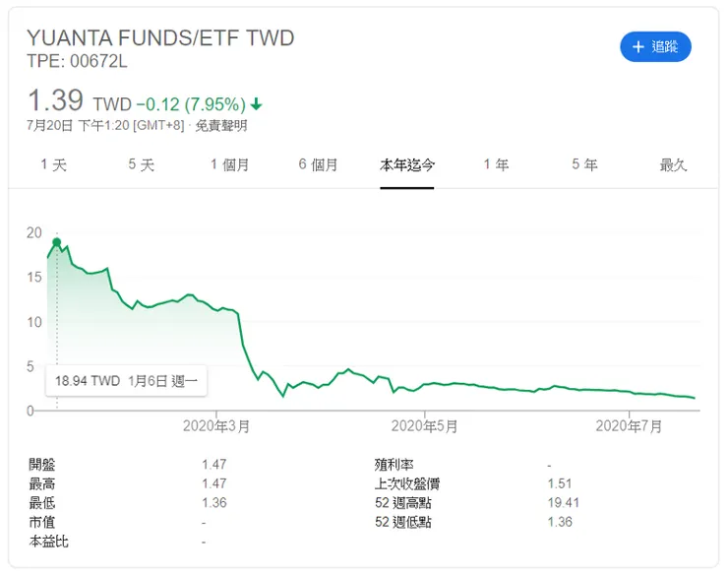Select the 最久 max range tab

tap(673, 164)
